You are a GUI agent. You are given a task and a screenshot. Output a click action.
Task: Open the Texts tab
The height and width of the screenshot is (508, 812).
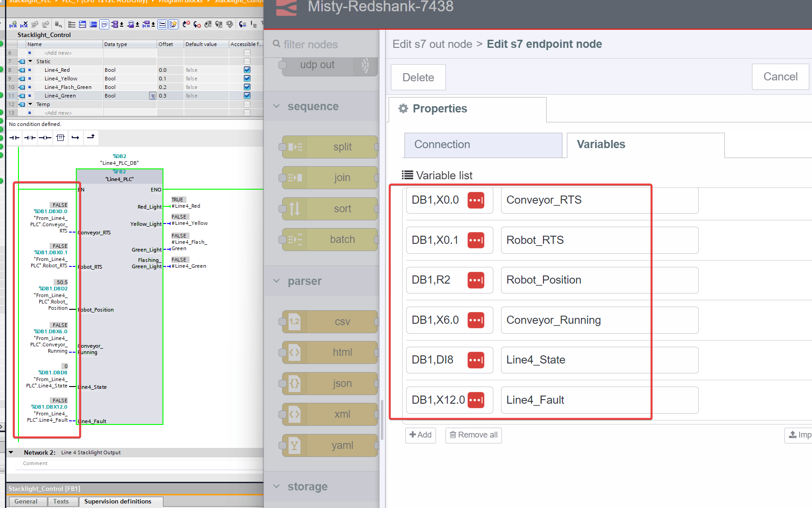click(62, 501)
